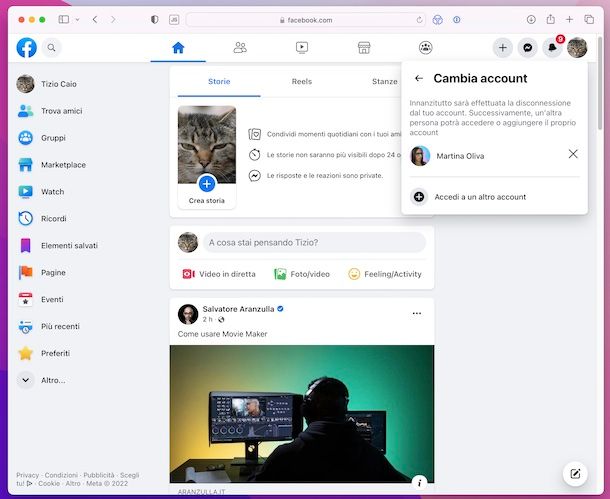
Task: Click the plus Create button in header
Action: pos(503,48)
